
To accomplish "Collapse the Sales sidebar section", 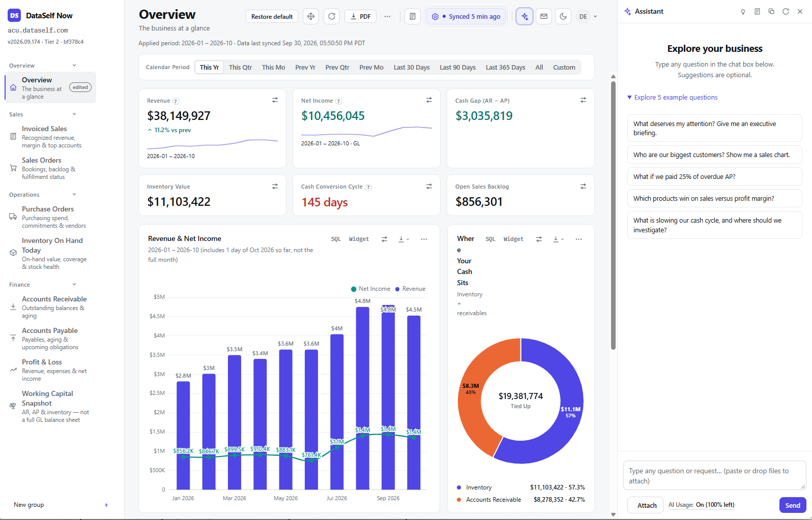I will click(x=74, y=114).
